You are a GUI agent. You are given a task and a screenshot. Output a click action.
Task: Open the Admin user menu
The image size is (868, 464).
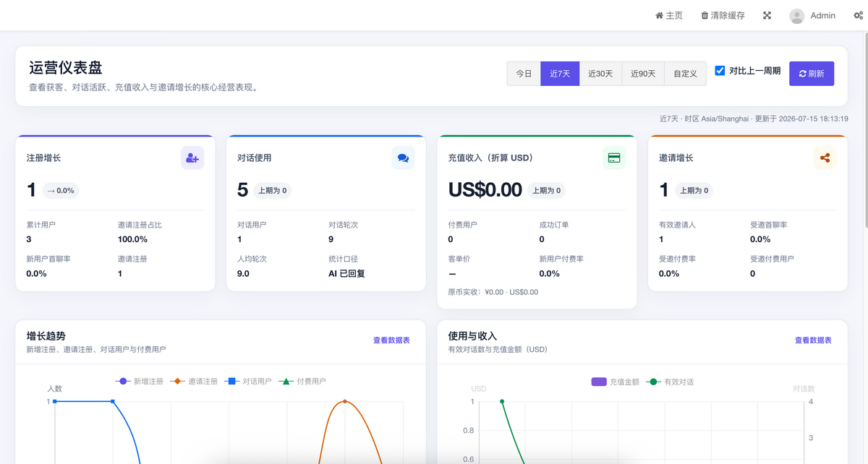(x=812, y=15)
